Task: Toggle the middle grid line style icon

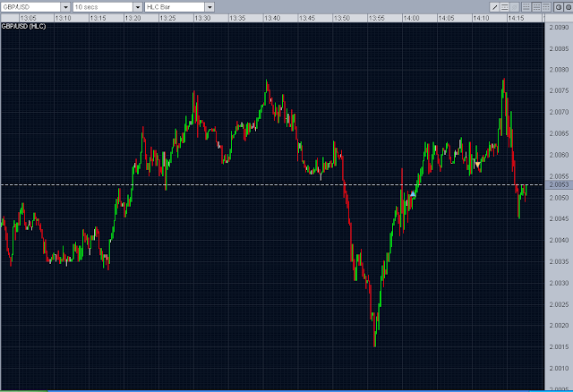Action: click(x=536, y=7)
